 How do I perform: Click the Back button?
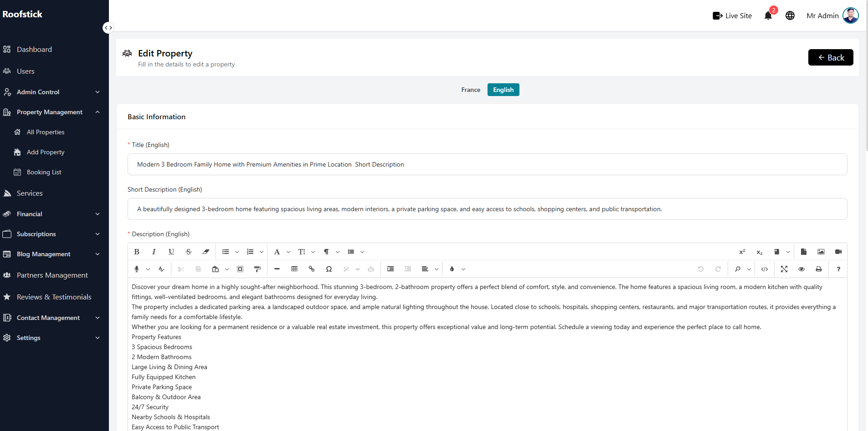[831, 57]
